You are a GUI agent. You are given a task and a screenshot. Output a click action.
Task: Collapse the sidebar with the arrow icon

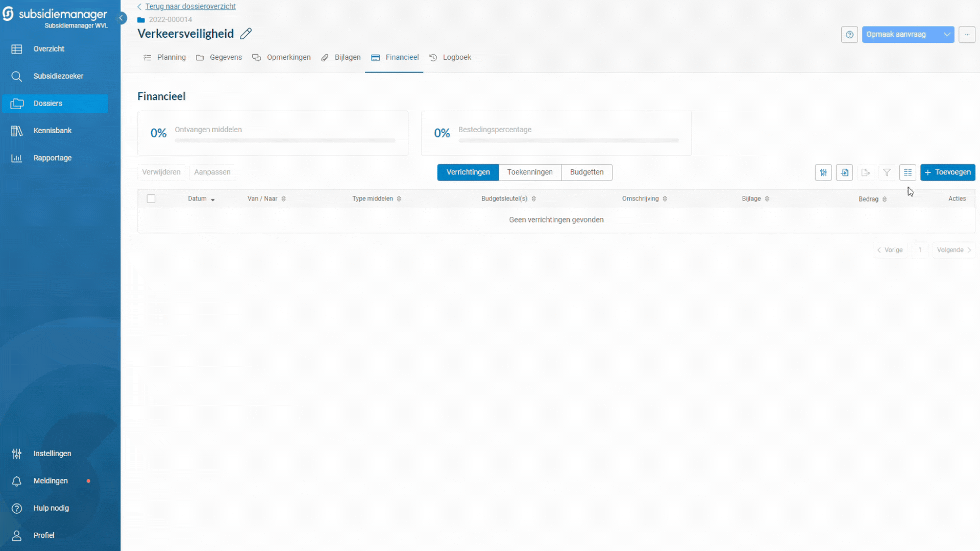[121, 18]
